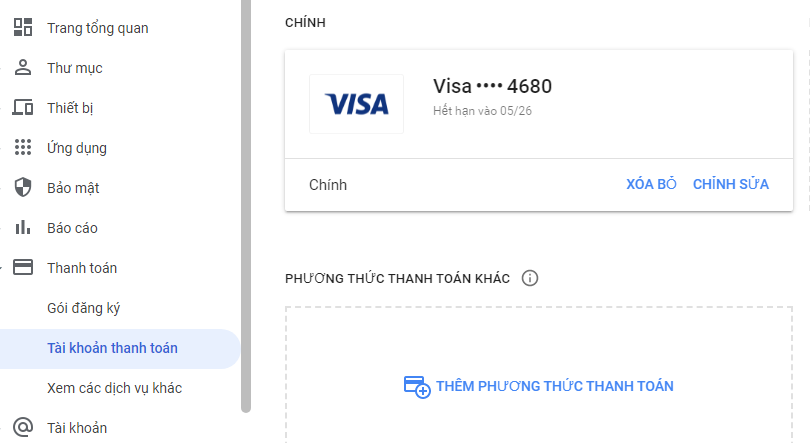The width and height of the screenshot is (810, 443).
Task: Click the Visa card logo thumbnail
Action: coord(356,104)
